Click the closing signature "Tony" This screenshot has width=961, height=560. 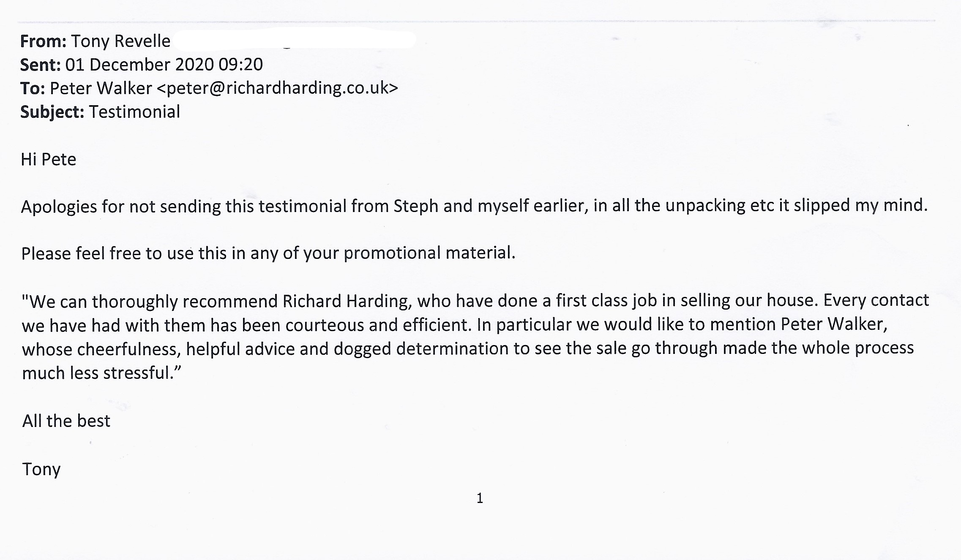[41, 469]
